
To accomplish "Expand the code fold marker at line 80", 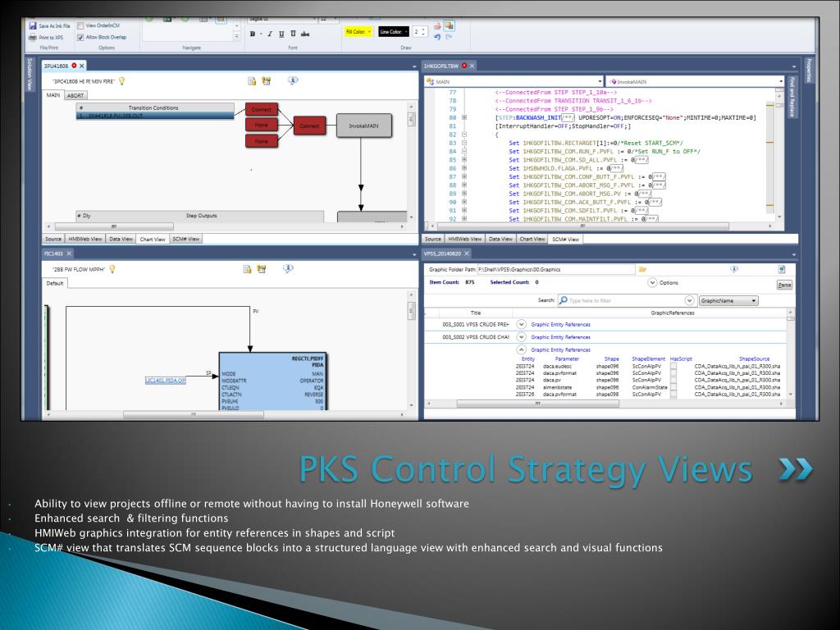I will pyautogui.click(x=464, y=118).
